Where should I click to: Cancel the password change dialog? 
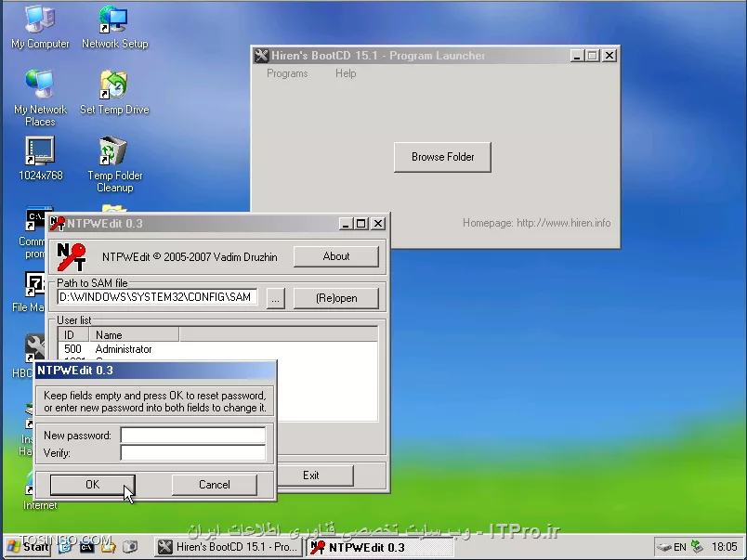(x=214, y=485)
